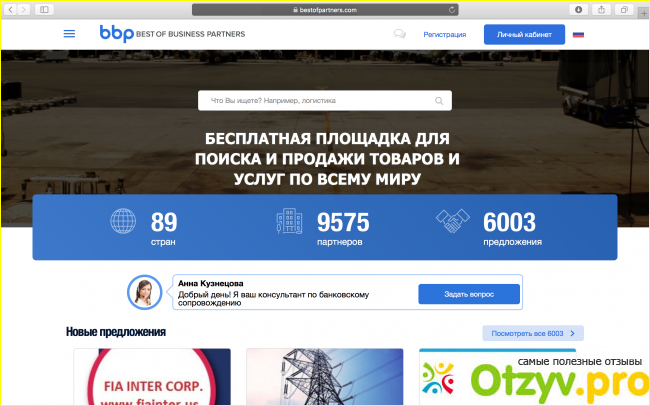650x406 pixels.
Task: Click the Регистрация link
Action: pyautogui.click(x=444, y=34)
